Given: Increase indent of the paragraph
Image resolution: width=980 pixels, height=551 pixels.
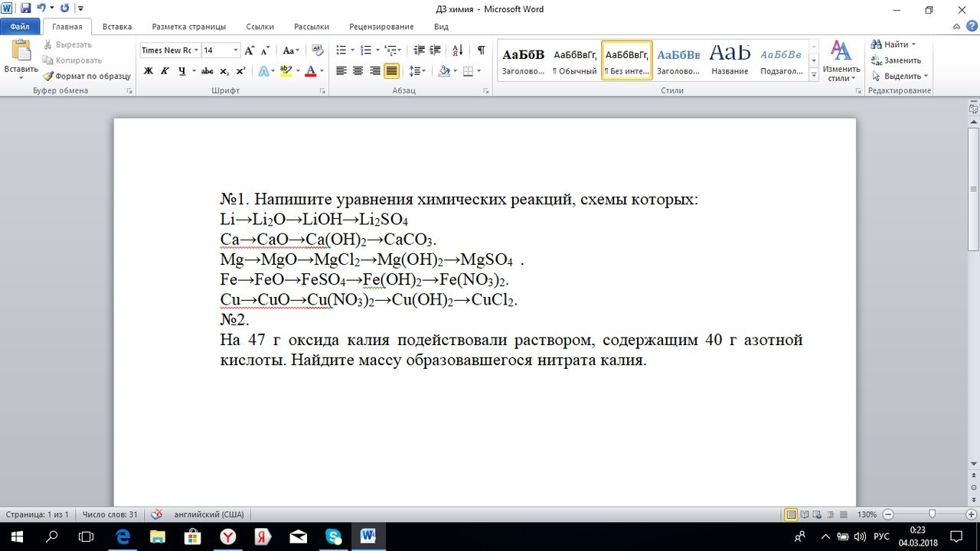Looking at the screenshot, I should (x=436, y=51).
